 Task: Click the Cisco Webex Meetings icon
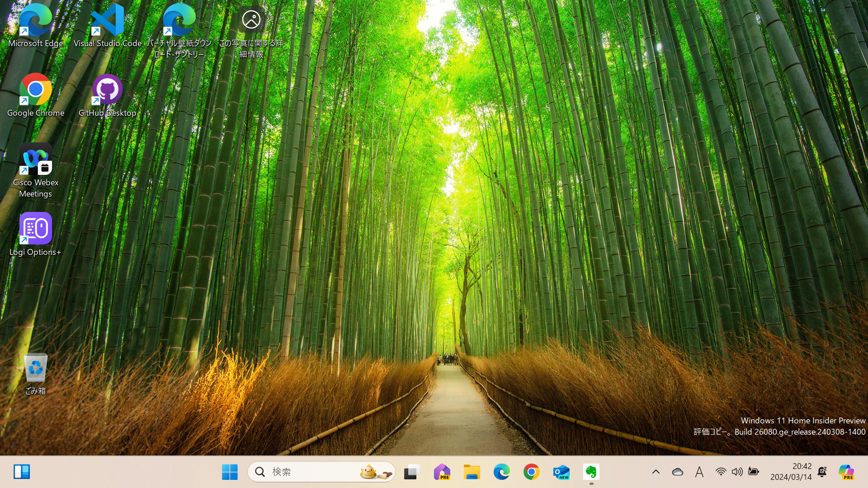click(35, 171)
